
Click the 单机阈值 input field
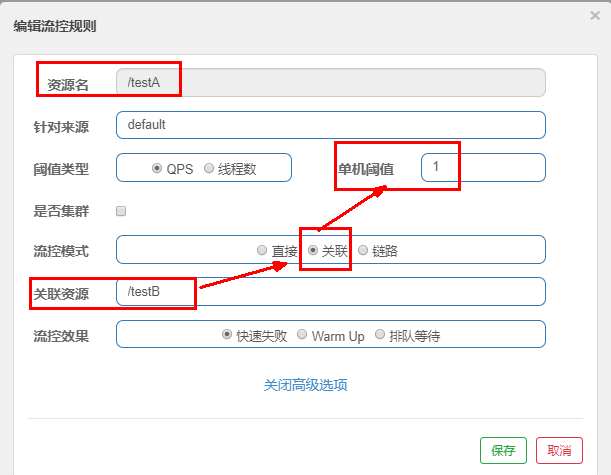pos(483,168)
